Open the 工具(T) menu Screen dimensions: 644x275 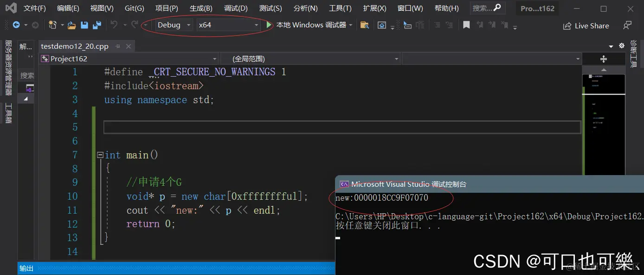click(340, 8)
